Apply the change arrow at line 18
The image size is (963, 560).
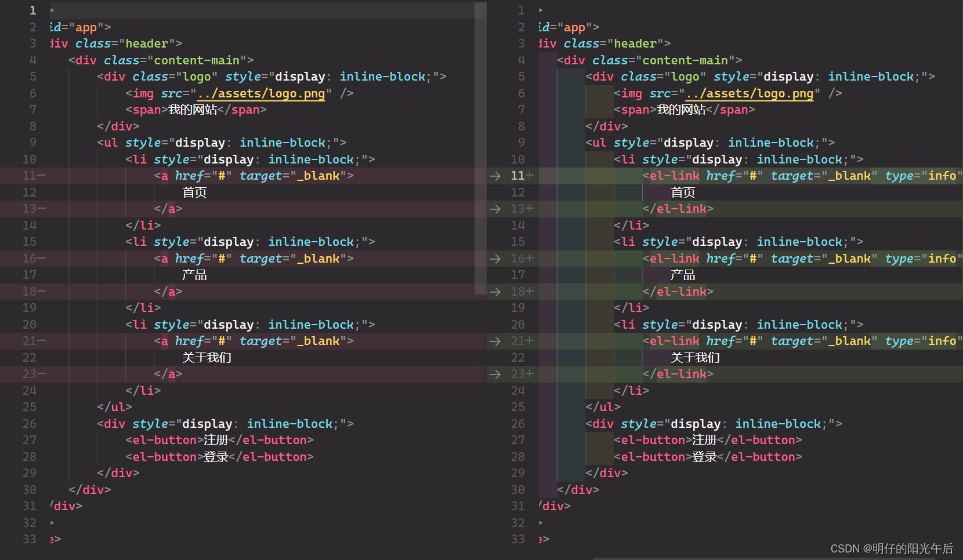[495, 292]
